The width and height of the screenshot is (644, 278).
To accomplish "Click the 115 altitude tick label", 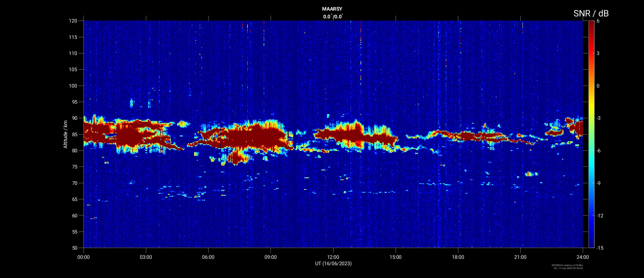I will [73, 37].
